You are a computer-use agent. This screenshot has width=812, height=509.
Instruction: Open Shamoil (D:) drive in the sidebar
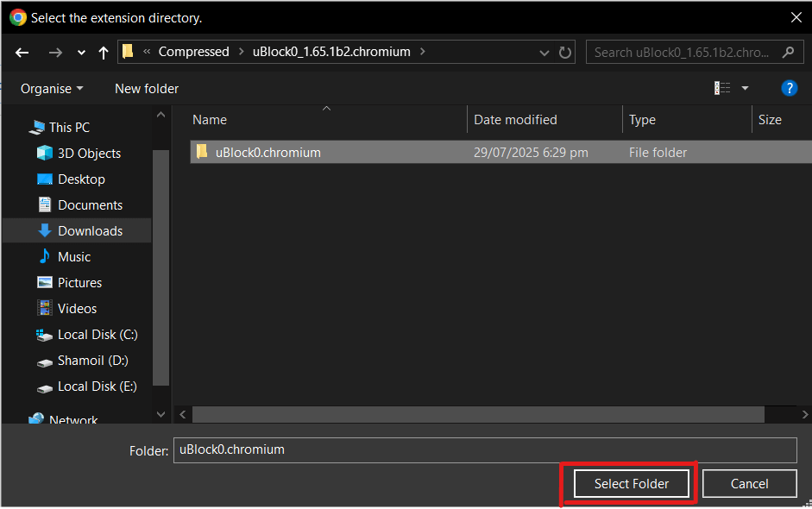click(x=92, y=361)
